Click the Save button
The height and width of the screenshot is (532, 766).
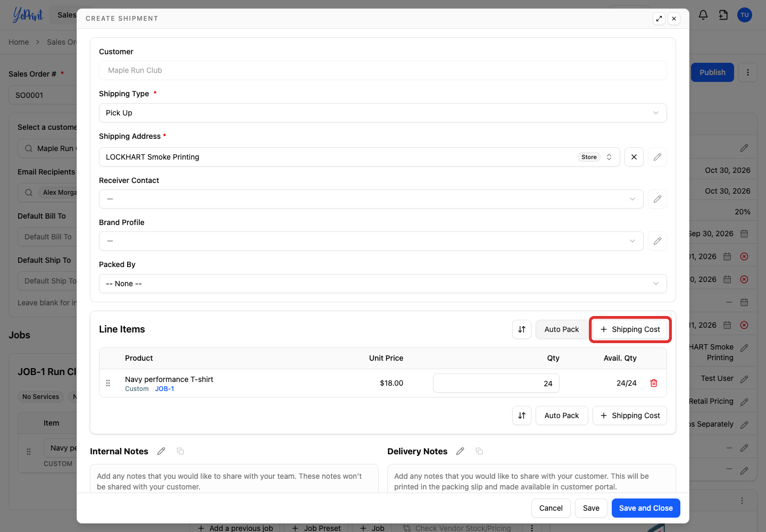click(591, 508)
